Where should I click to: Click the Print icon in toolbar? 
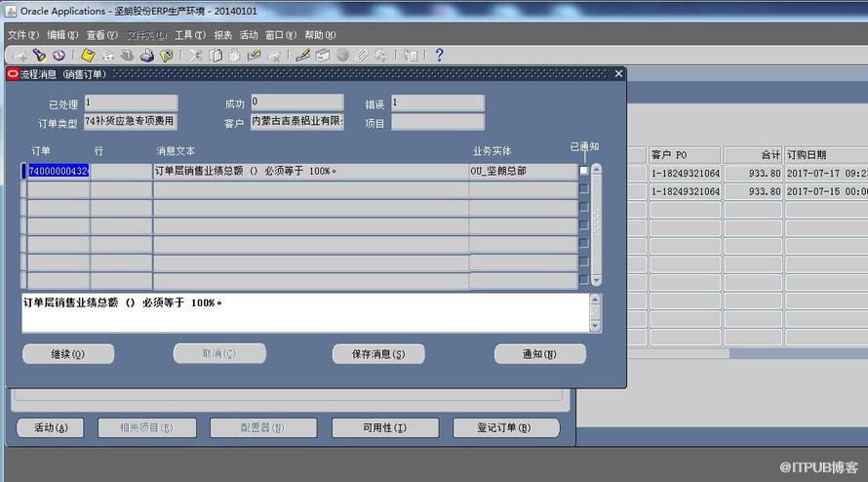pos(146,56)
